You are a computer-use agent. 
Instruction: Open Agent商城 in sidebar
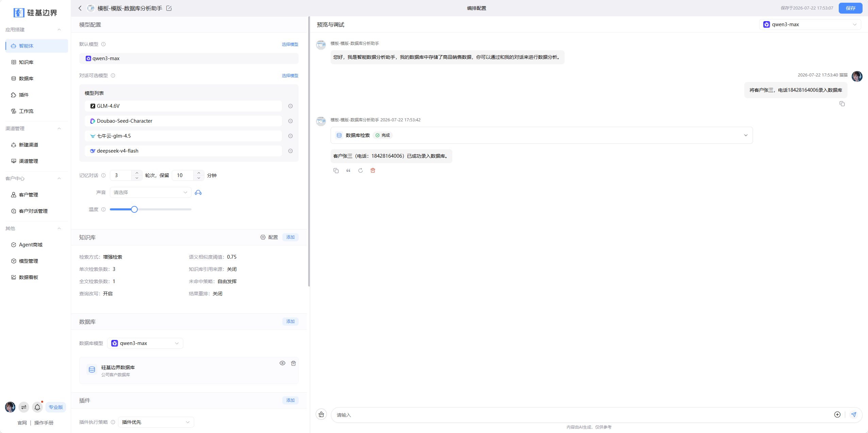36,245
